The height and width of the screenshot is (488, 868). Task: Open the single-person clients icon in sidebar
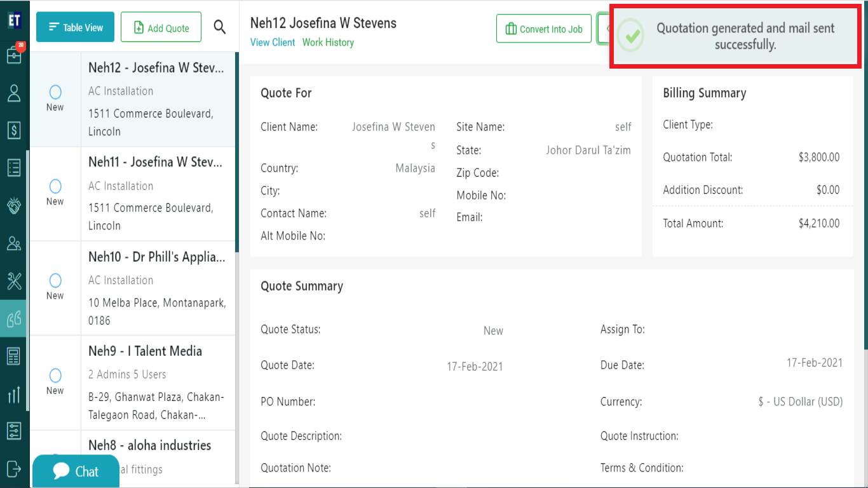pos(14,93)
